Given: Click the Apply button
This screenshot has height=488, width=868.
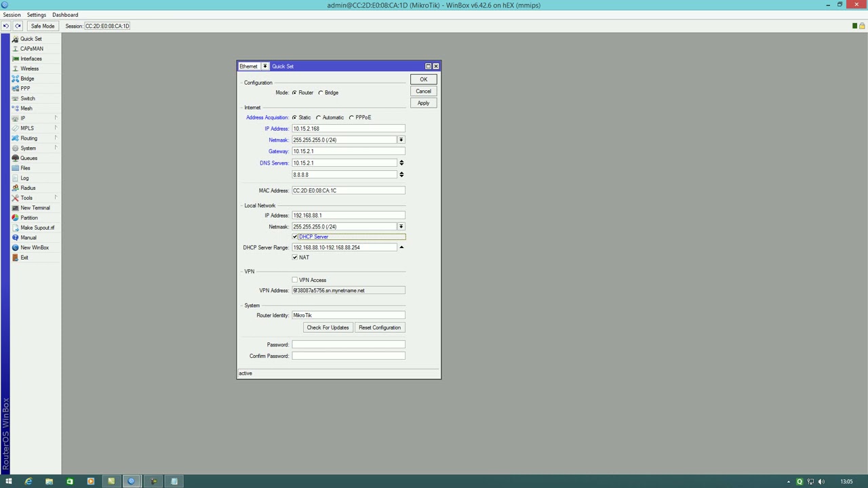Looking at the screenshot, I should pyautogui.click(x=423, y=103).
